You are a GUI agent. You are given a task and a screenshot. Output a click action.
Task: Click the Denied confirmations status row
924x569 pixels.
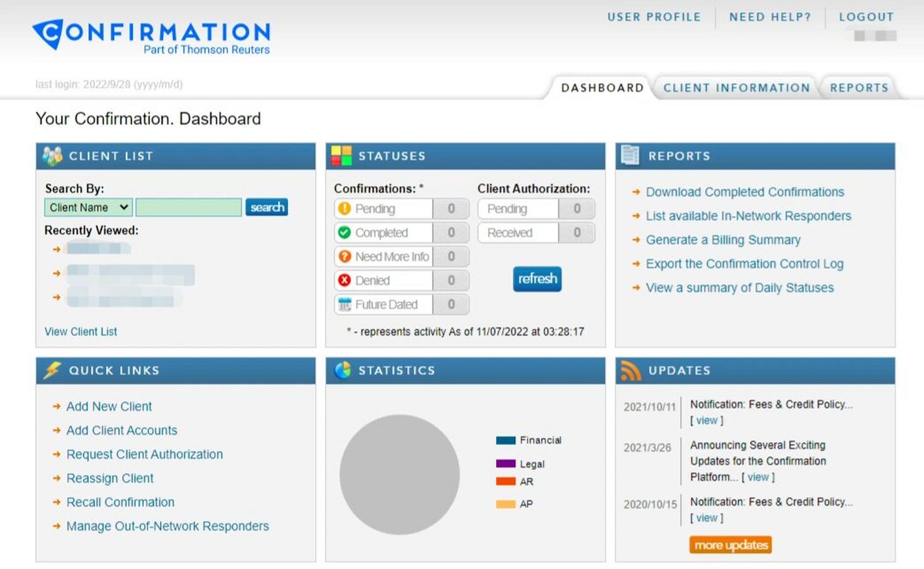point(402,280)
